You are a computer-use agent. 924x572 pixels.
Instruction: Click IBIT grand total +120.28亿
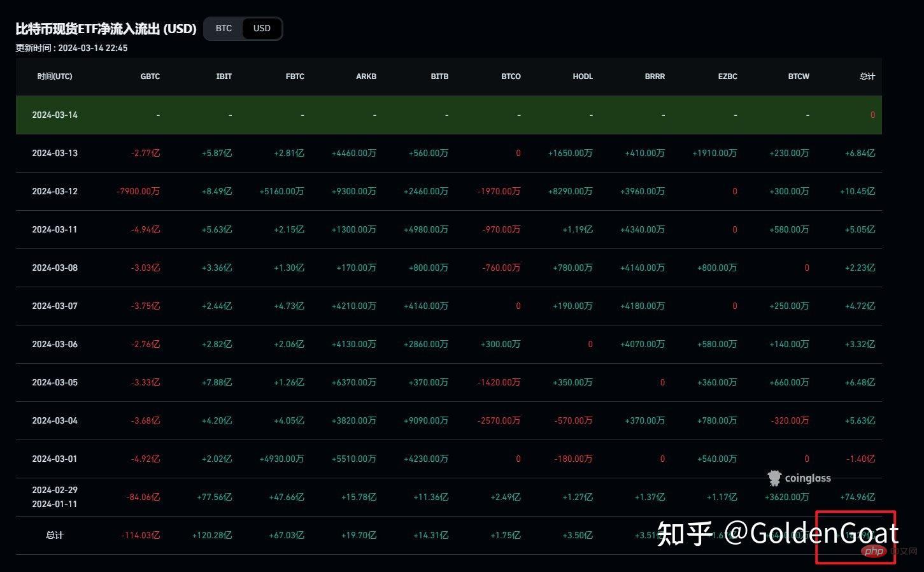212,536
